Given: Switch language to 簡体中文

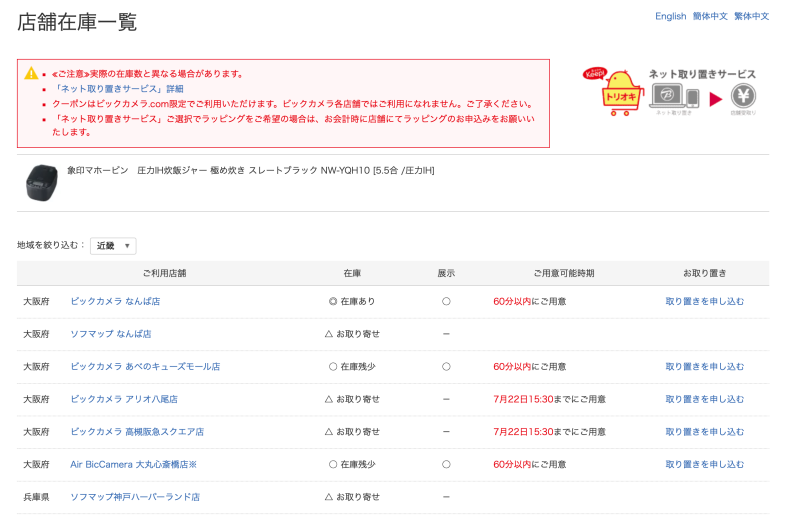Looking at the screenshot, I should 710,16.
